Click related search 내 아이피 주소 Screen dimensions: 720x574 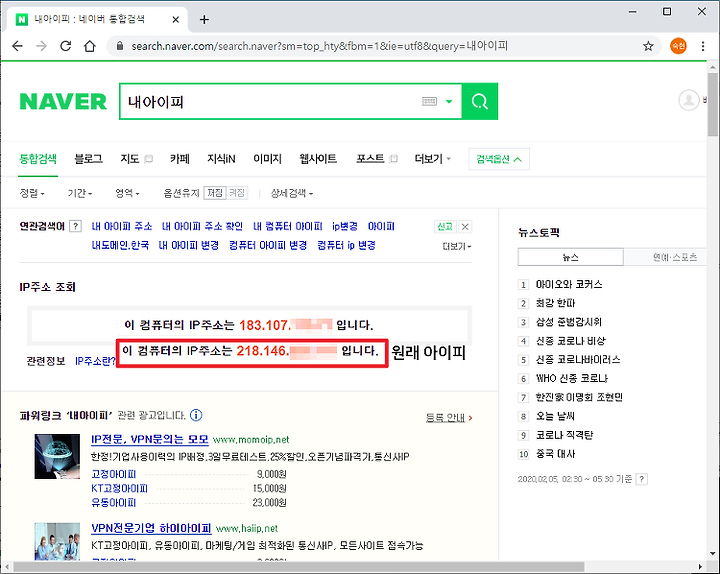click(122, 226)
